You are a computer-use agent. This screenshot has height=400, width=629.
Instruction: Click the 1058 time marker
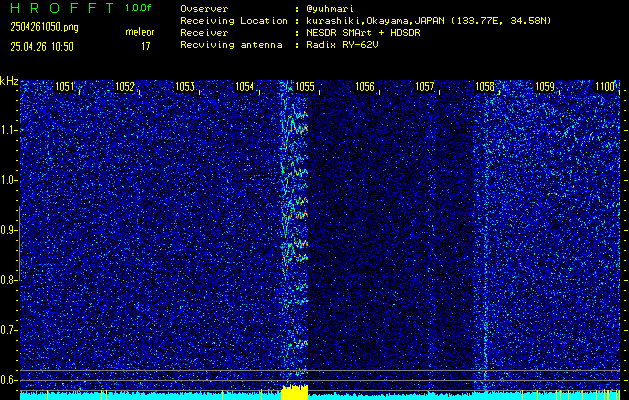[485, 87]
